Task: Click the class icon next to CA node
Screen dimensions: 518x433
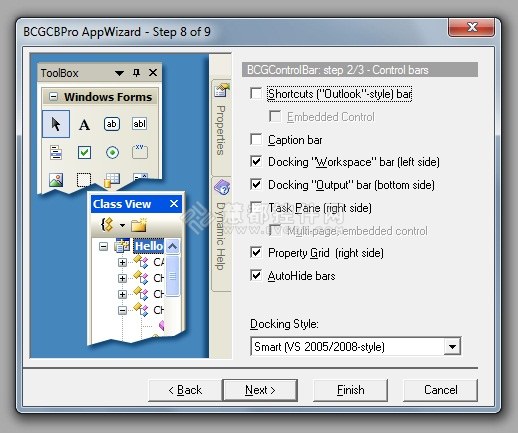Action: tap(141, 262)
